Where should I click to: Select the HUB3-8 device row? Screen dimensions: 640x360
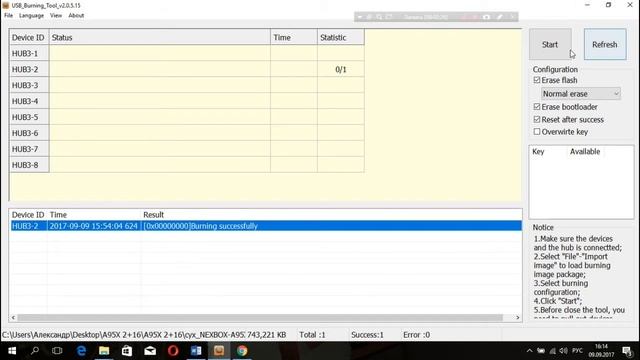(187, 165)
